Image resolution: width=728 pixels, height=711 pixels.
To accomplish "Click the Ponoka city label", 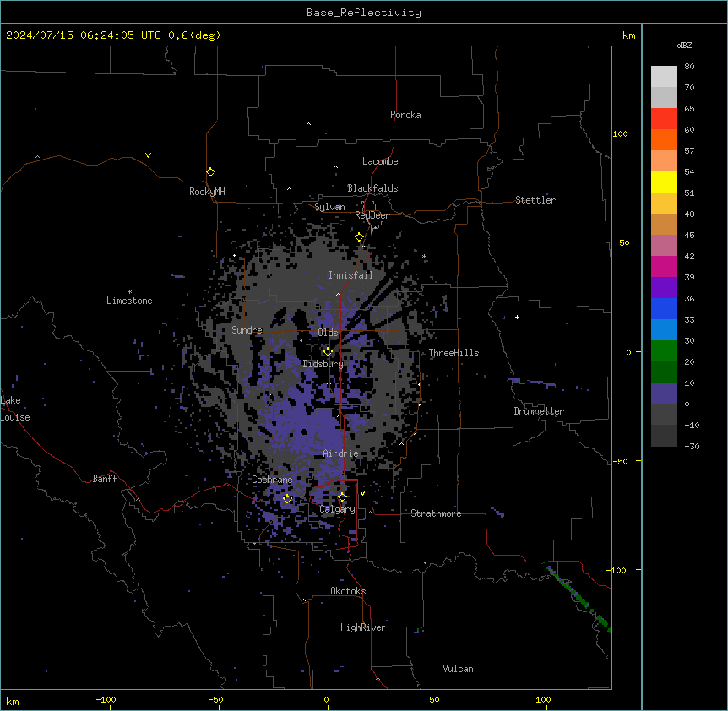I will (x=405, y=115).
